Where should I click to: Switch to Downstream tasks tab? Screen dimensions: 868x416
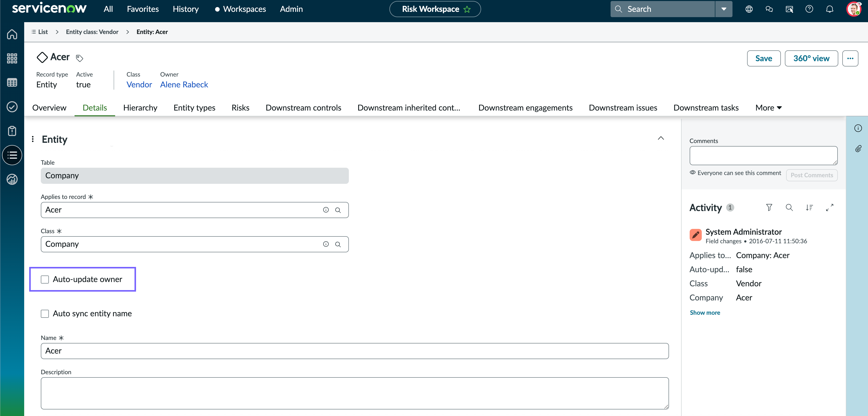pyautogui.click(x=706, y=108)
